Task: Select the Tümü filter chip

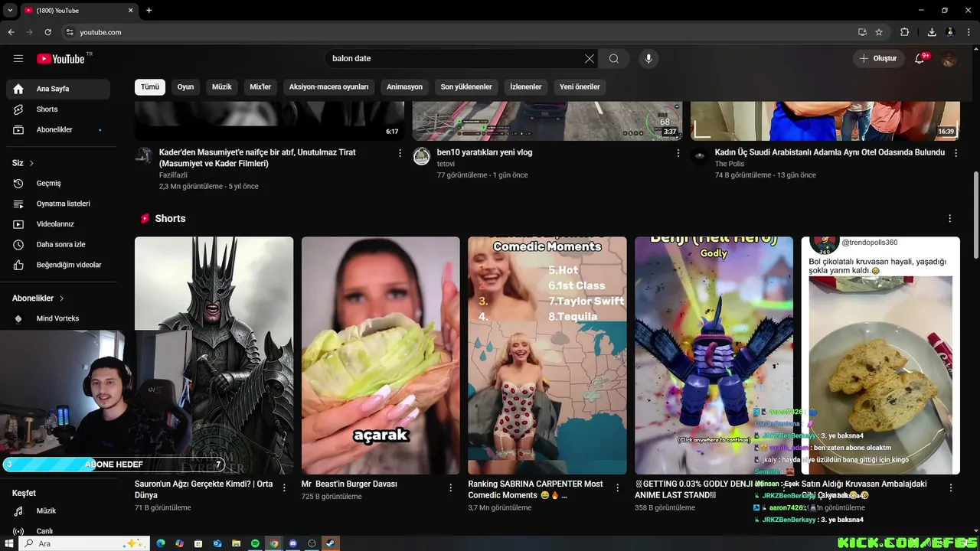Action: 150,86
